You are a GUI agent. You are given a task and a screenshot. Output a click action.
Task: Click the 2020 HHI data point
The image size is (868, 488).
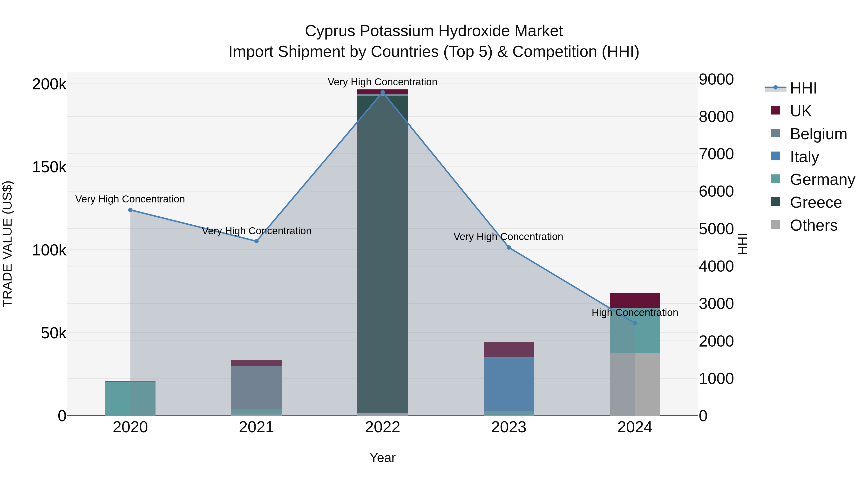click(x=130, y=210)
